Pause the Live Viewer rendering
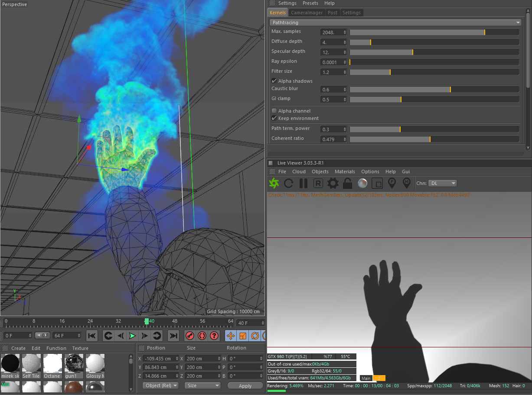This screenshot has height=395, width=532. click(304, 183)
